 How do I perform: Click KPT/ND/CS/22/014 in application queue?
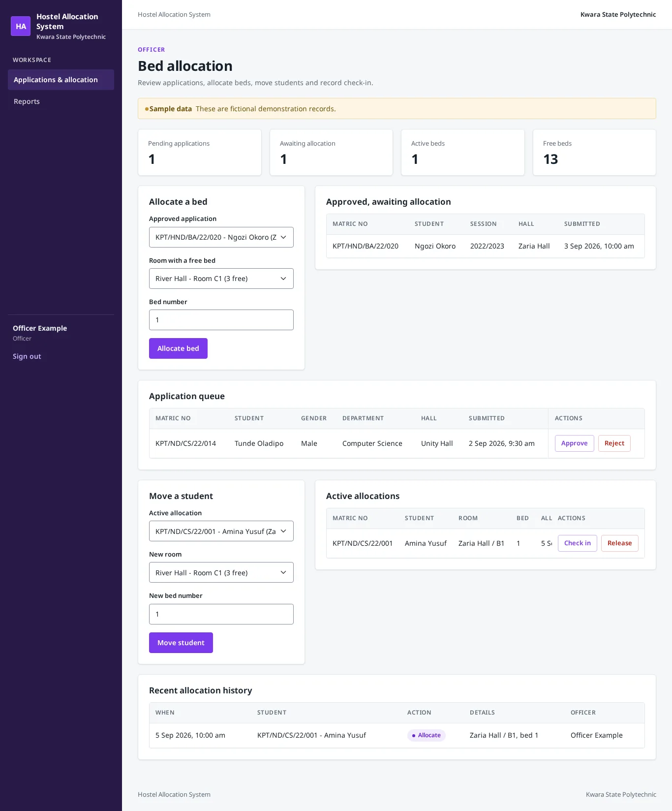[x=186, y=443]
